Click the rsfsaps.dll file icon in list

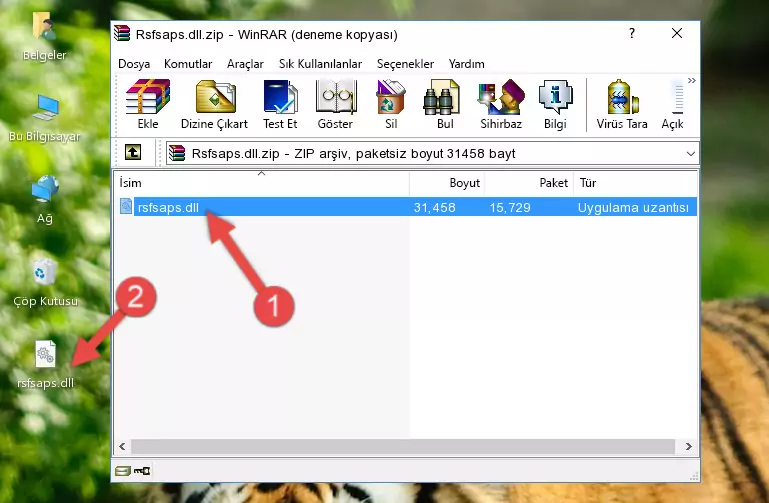coord(126,206)
